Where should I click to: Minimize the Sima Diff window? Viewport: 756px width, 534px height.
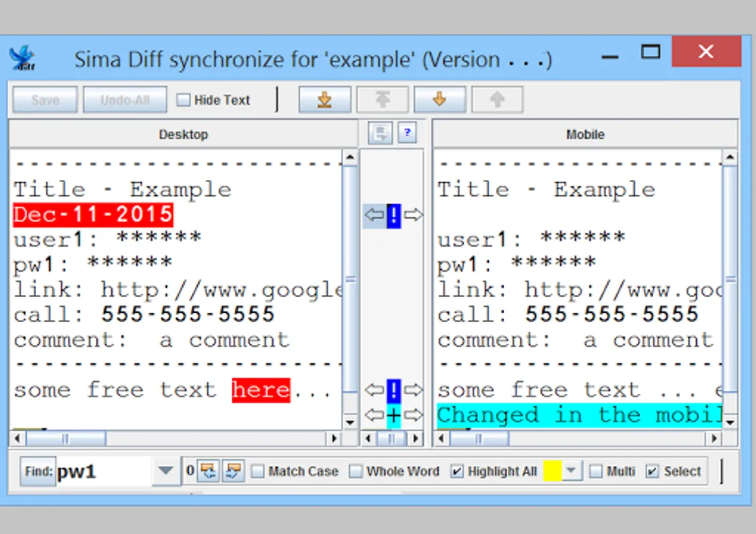pos(610,57)
